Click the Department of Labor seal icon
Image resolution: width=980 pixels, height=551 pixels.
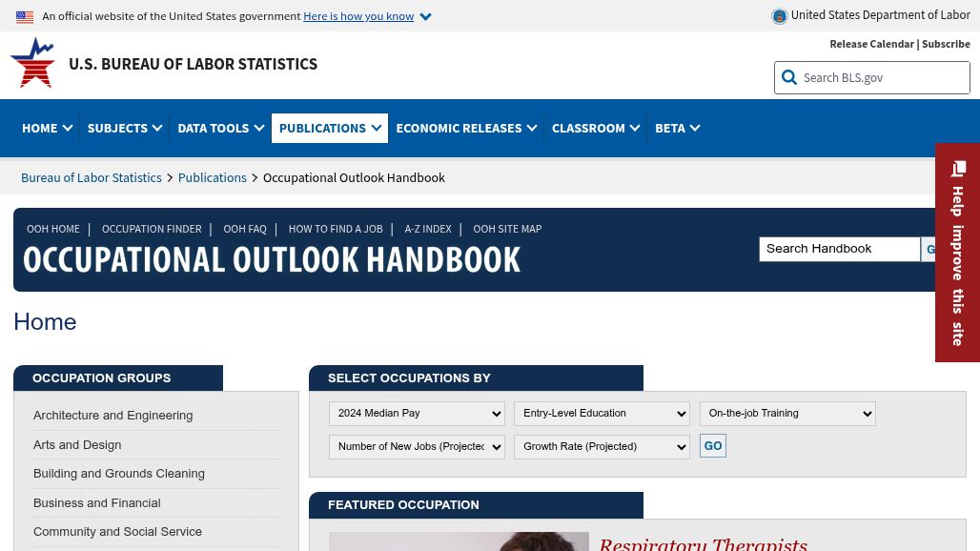(x=780, y=16)
